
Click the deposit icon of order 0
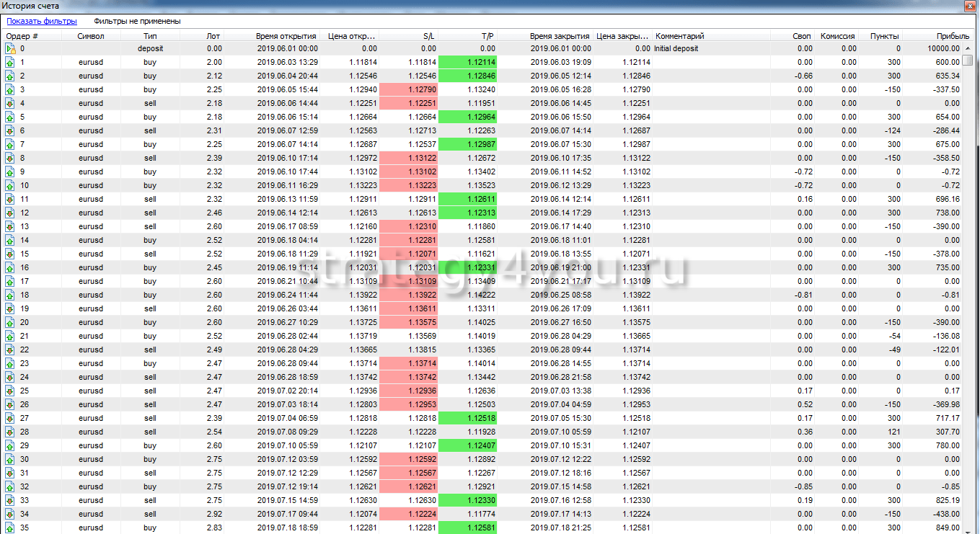point(10,48)
